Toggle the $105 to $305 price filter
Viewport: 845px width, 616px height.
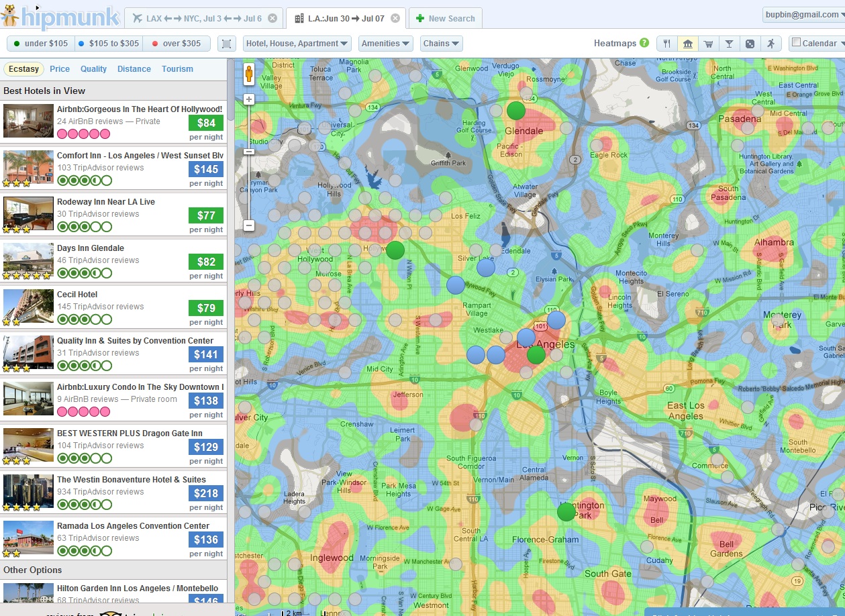pyautogui.click(x=109, y=44)
